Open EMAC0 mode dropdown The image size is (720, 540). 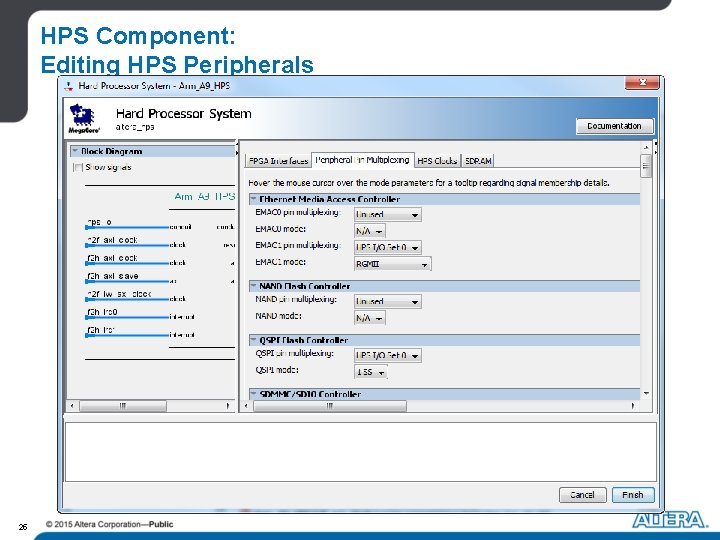tap(370, 231)
